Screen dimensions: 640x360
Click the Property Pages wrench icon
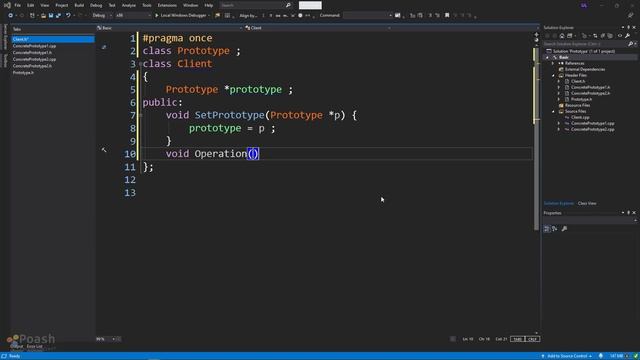[x=564, y=229]
